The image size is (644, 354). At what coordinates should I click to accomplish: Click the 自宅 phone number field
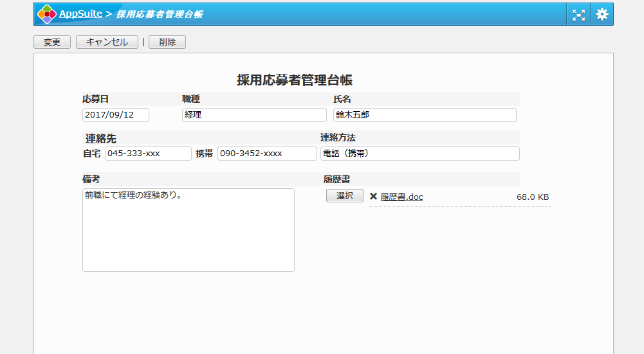point(148,154)
